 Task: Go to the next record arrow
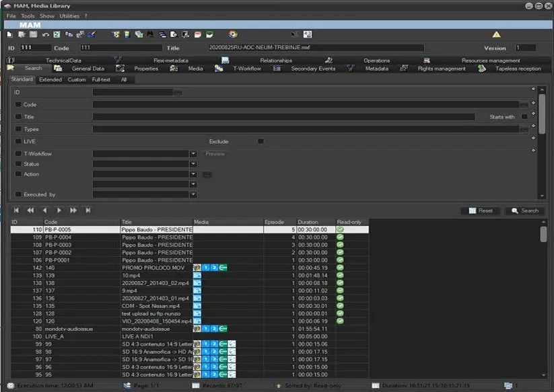tap(59, 210)
